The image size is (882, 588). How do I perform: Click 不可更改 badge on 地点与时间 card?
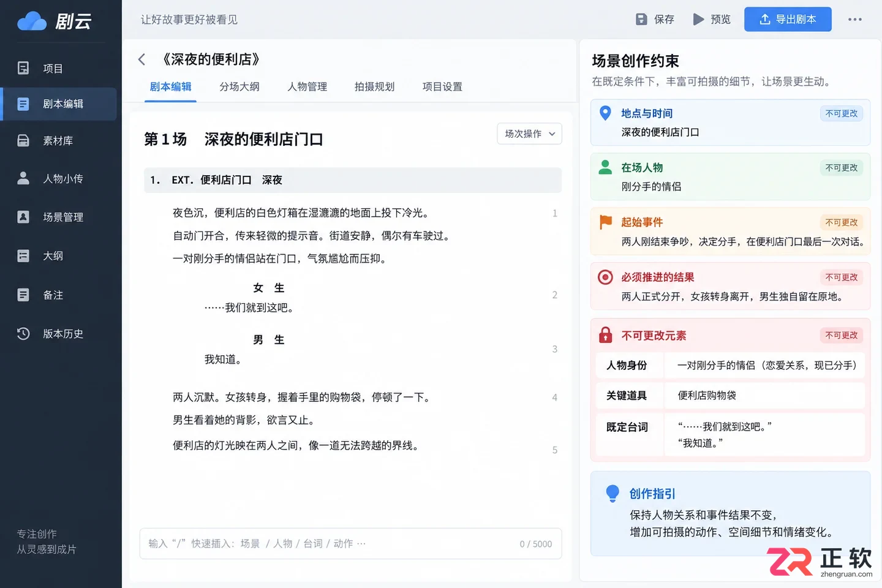click(x=841, y=113)
